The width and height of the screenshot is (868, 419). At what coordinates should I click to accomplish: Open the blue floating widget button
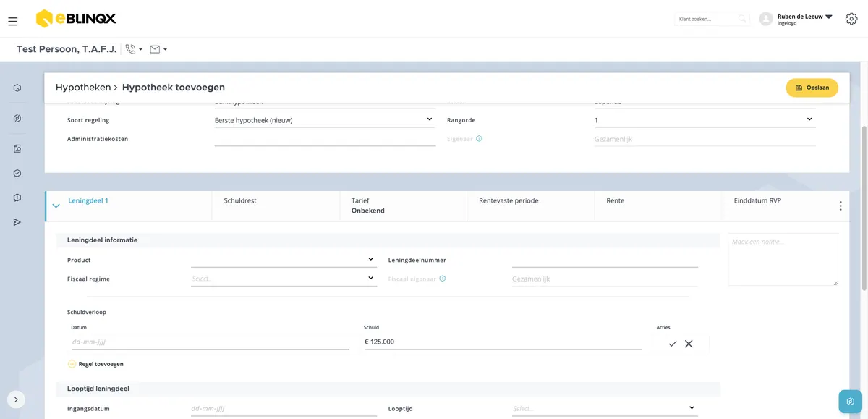[851, 402]
